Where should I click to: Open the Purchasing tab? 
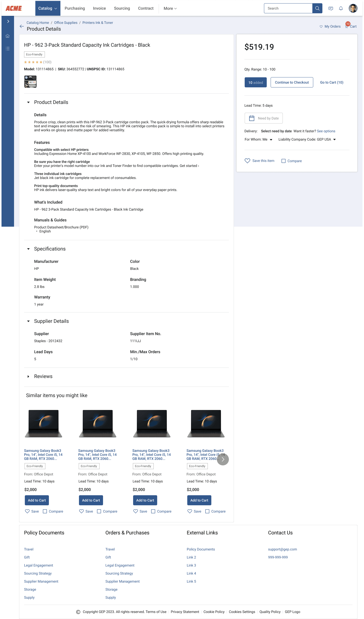(x=75, y=8)
